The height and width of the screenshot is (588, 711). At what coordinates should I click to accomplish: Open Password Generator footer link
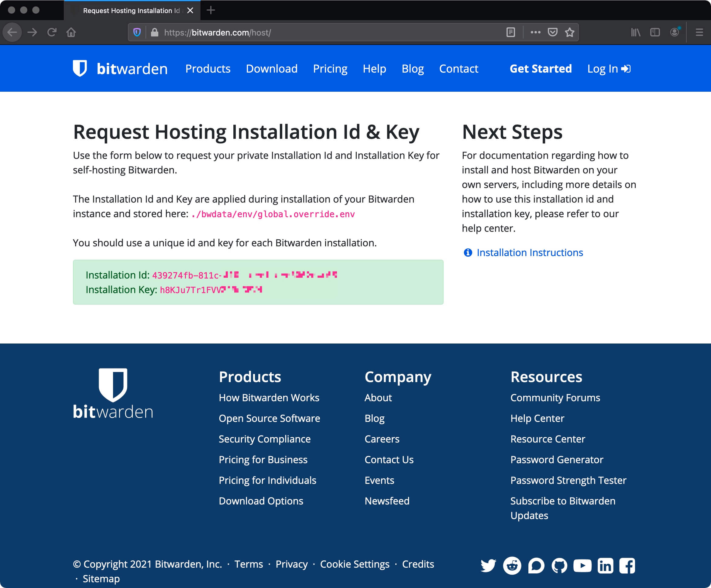[x=557, y=459]
